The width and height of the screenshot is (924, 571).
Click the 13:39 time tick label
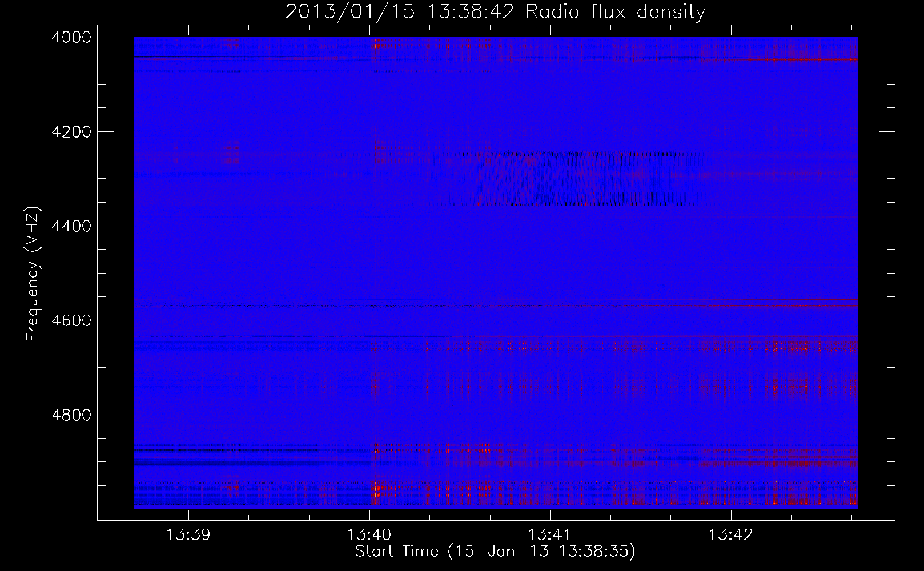tap(188, 535)
